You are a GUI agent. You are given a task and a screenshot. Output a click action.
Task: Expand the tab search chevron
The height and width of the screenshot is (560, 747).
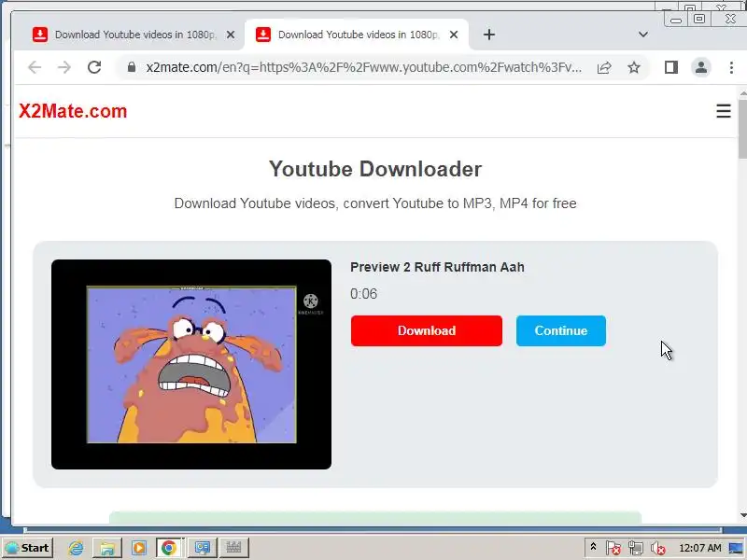coord(643,35)
